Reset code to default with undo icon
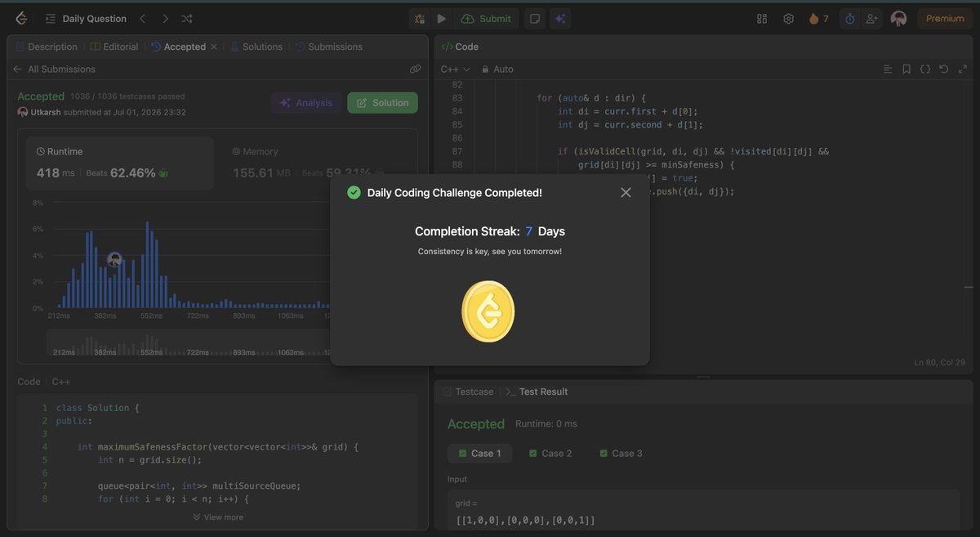980x537 pixels. pyautogui.click(x=943, y=69)
